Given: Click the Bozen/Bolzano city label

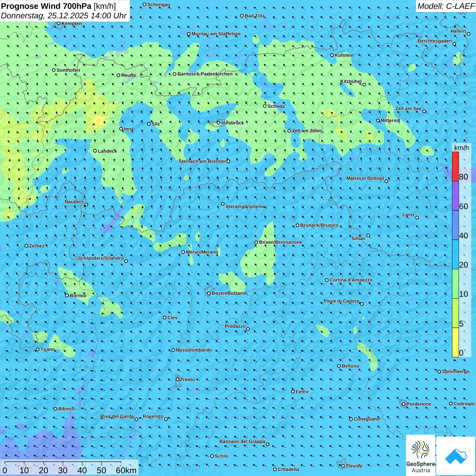Looking at the screenshot, I should click(229, 293).
